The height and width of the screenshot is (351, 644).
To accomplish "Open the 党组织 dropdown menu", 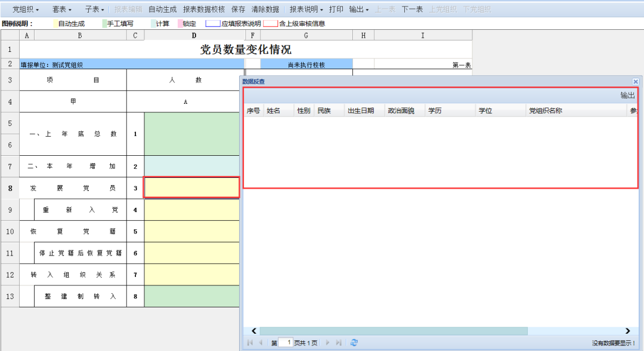I will (x=25, y=10).
